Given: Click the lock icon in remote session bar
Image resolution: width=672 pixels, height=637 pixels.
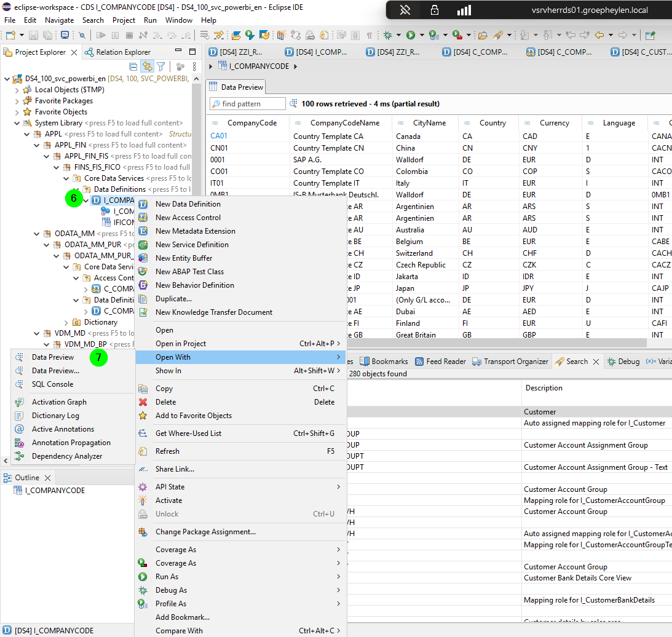Looking at the screenshot, I should pos(435,10).
